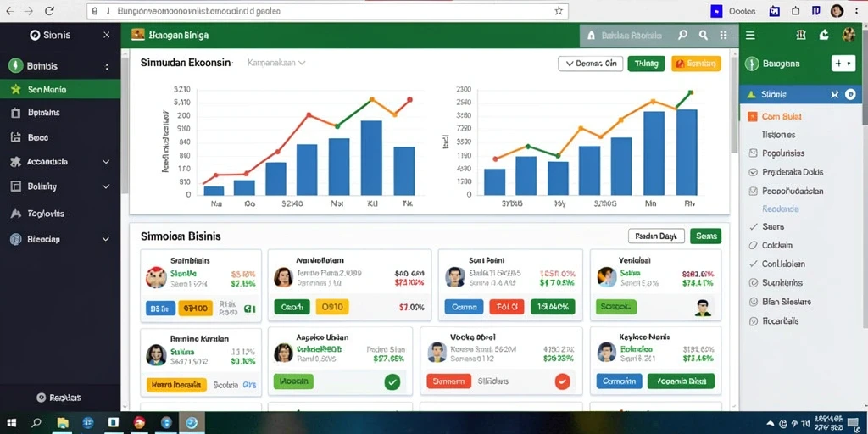Select Sen Mania in the sidebar

tap(60, 89)
